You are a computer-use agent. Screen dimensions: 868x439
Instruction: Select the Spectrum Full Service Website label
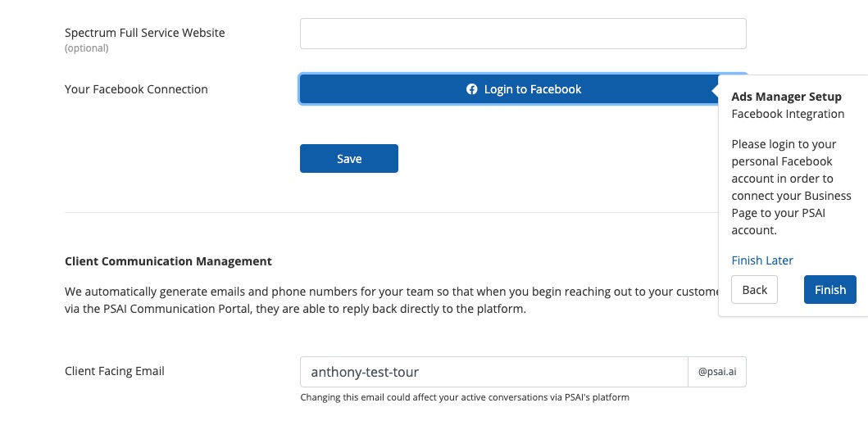click(x=144, y=33)
